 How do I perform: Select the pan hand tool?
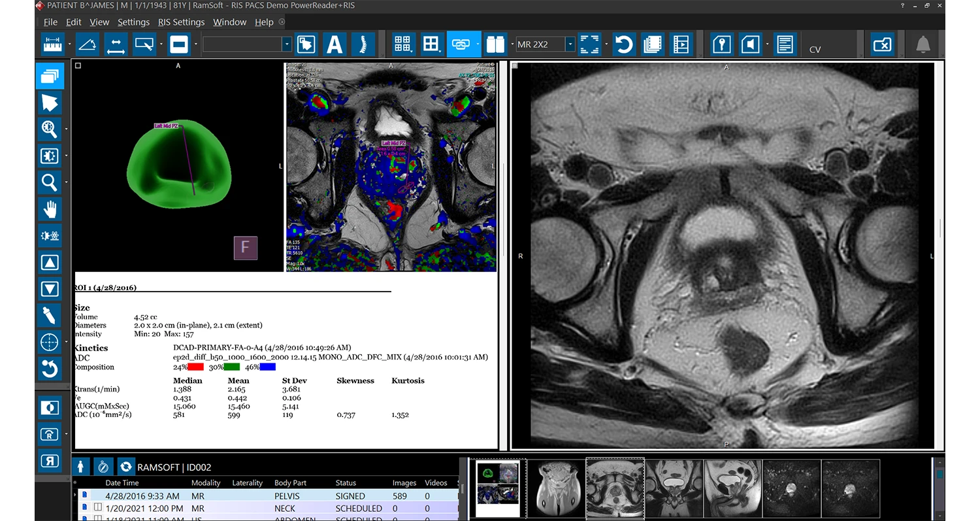(50, 209)
